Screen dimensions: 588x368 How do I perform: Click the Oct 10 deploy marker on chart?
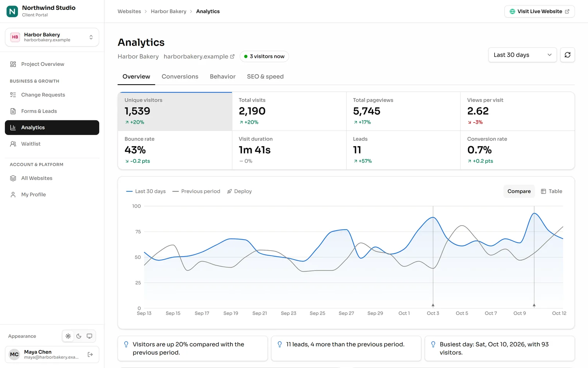pyautogui.click(x=534, y=305)
